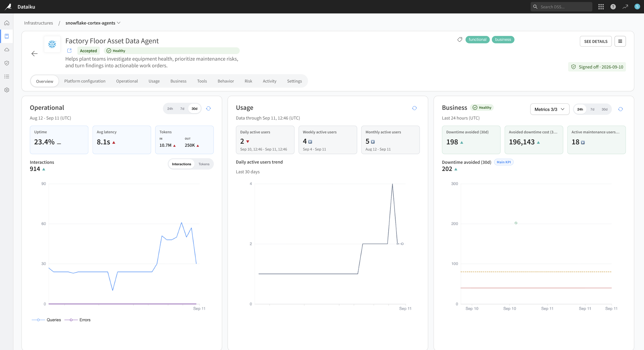Open the Active maintenance users card
The height and width of the screenshot is (350, 644).
click(597, 140)
